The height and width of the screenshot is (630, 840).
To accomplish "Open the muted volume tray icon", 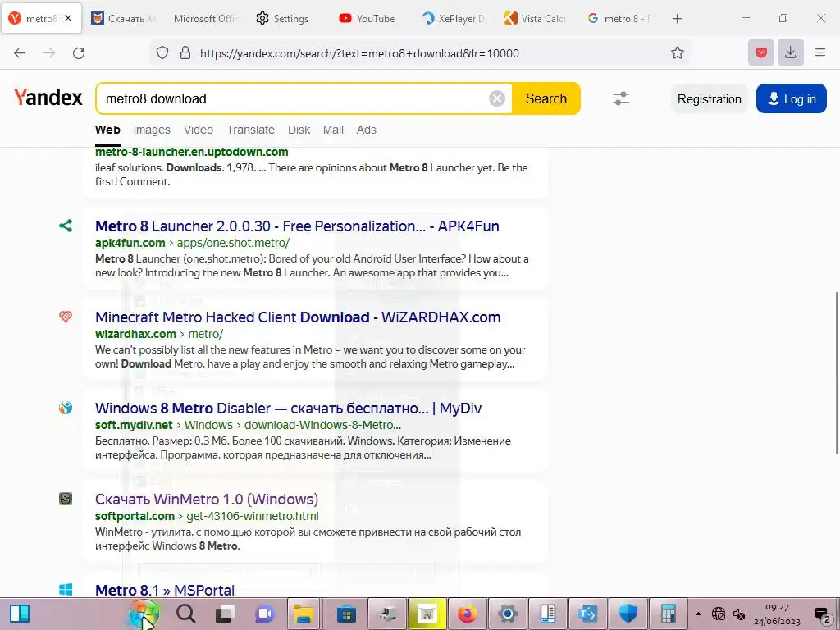I will coord(739,614).
